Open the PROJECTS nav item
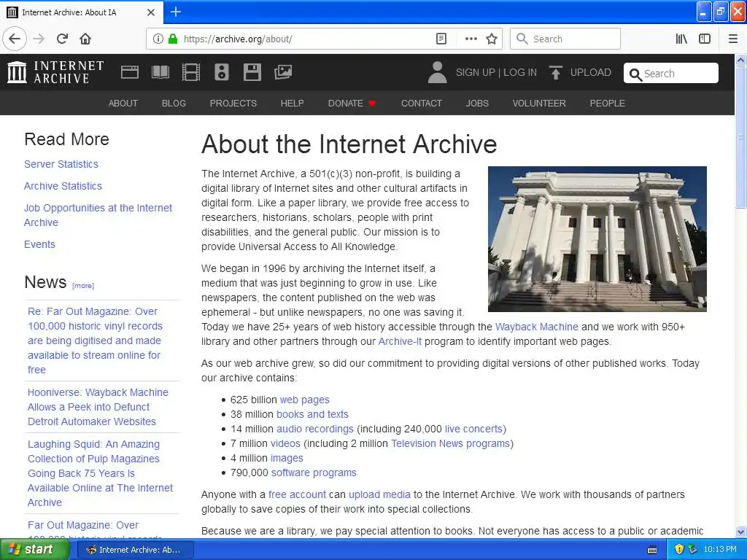 click(x=233, y=104)
